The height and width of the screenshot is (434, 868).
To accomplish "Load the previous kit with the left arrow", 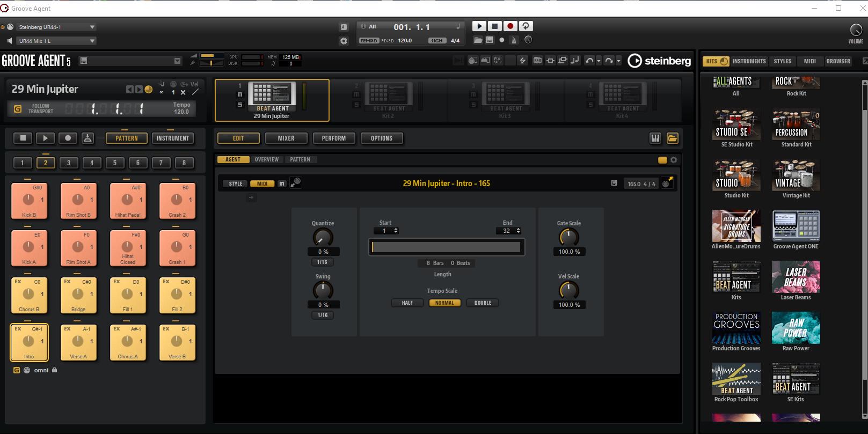I will click(x=129, y=90).
